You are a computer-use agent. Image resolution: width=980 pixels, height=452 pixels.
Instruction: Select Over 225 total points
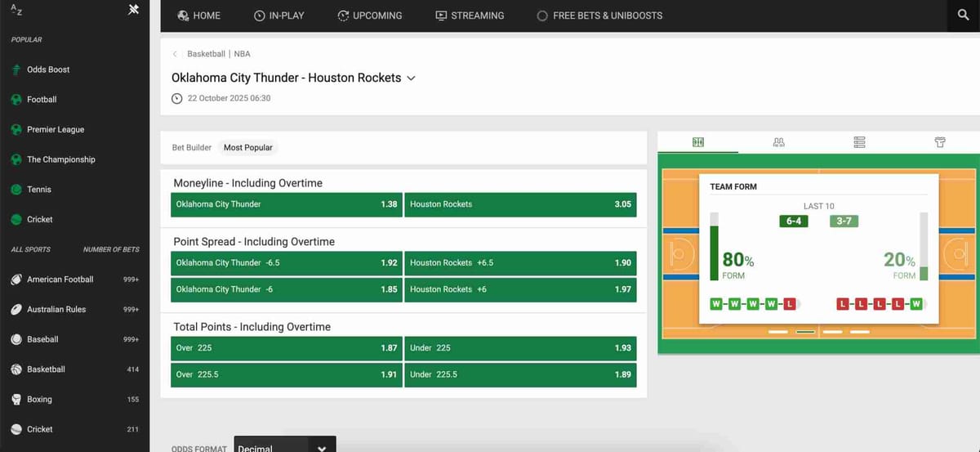286,348
